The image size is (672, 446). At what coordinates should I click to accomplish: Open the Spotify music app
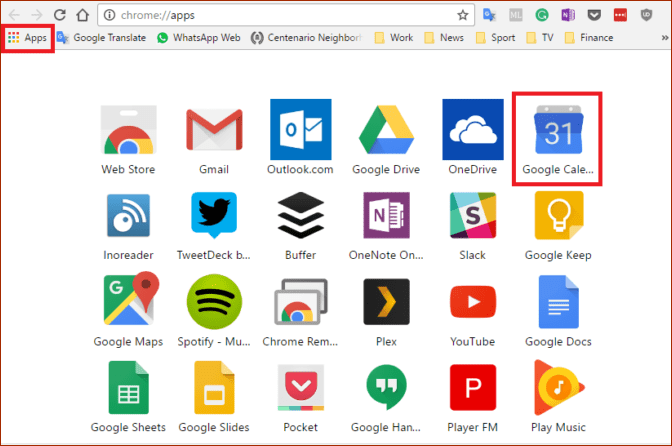(x=214, y=310)
